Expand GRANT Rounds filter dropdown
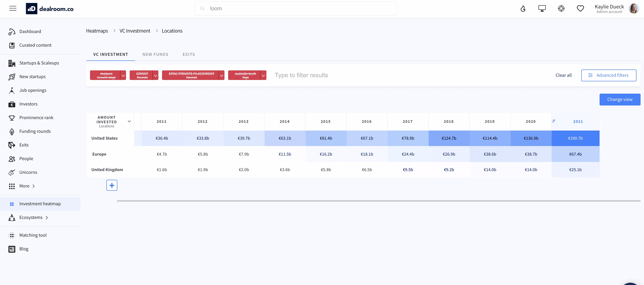 (x=155, y=75)
